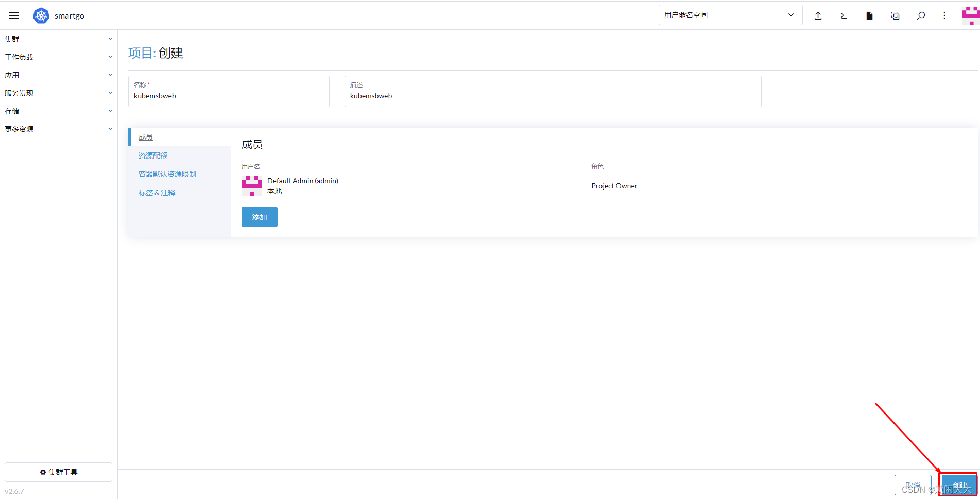The width and height of the screenshot is (980, 499).
Task: Expand the 集群 sidebar section
Action: tap(59, 39)
